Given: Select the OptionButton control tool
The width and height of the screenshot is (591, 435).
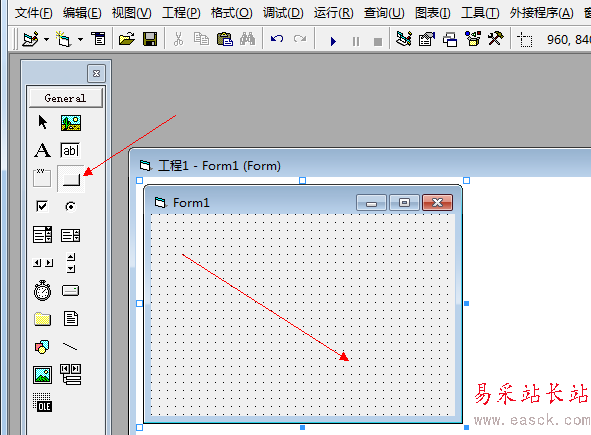Looking at the screenshot, I should coord(70,206).
